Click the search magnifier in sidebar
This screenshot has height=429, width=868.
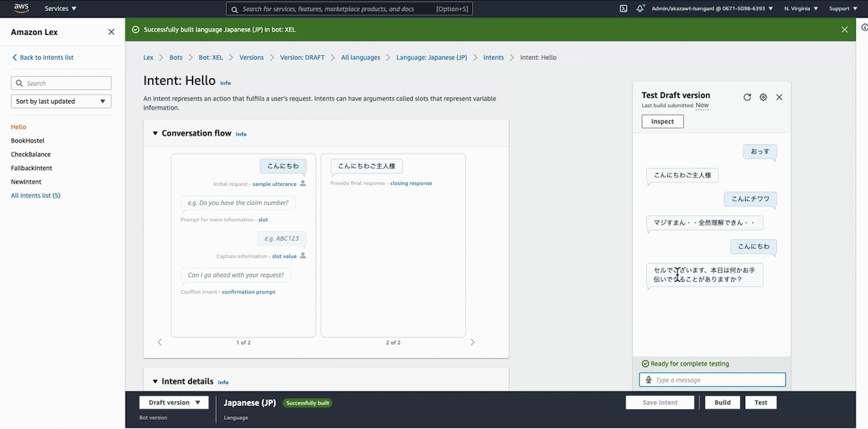(x=19, y=83)
